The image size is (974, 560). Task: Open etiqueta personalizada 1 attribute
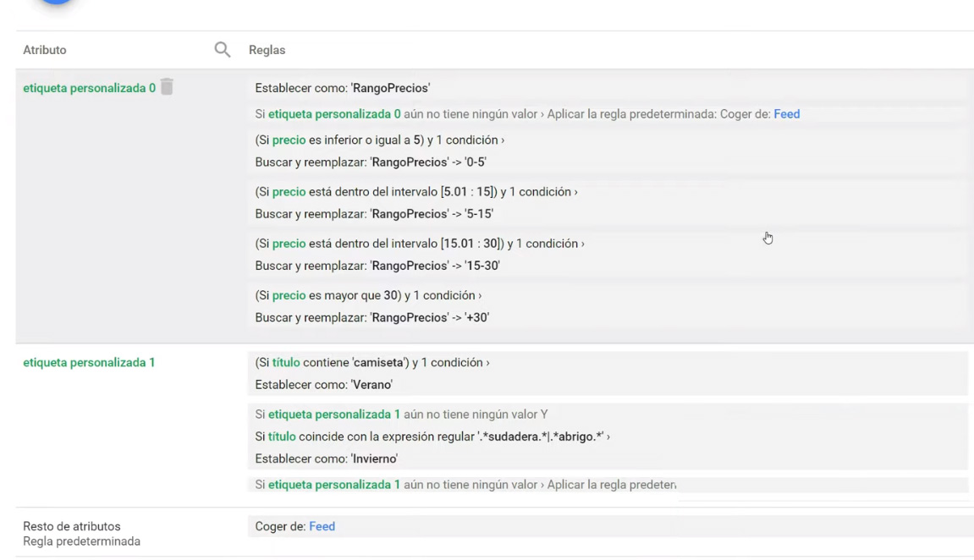click(x=89, y=363)
